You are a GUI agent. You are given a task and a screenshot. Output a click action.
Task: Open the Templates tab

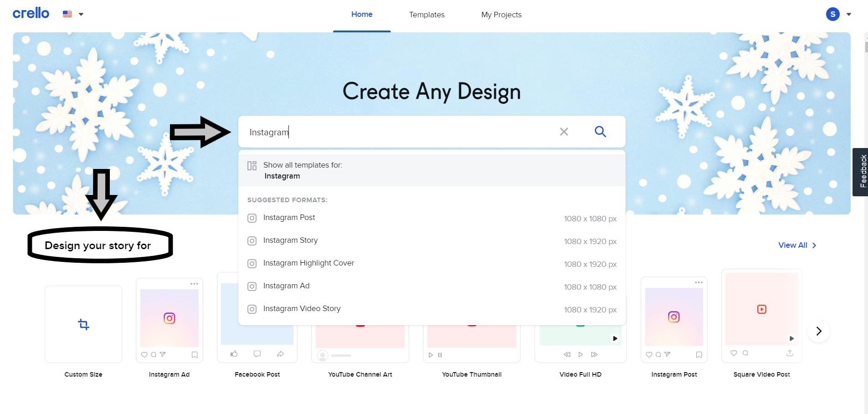tap(426, 15)
